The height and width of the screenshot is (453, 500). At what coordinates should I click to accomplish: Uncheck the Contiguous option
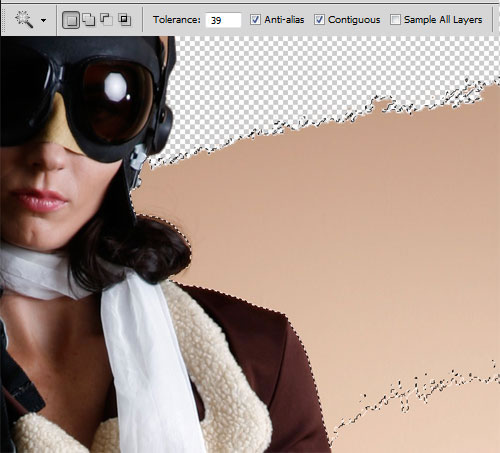[319, 20]
